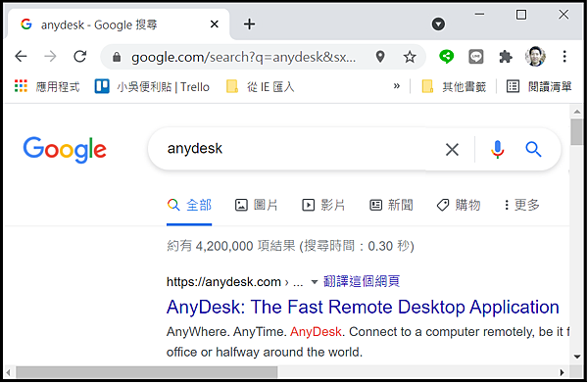Open Chrome three-dot menu

pos(564,57)
